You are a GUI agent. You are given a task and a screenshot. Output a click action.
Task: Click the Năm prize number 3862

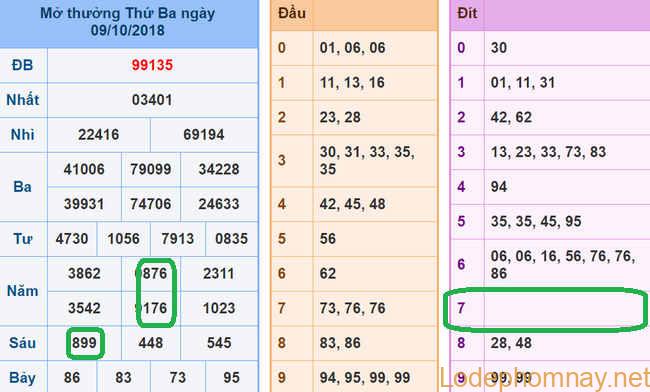pyautogui.click(x=84, y=273)
